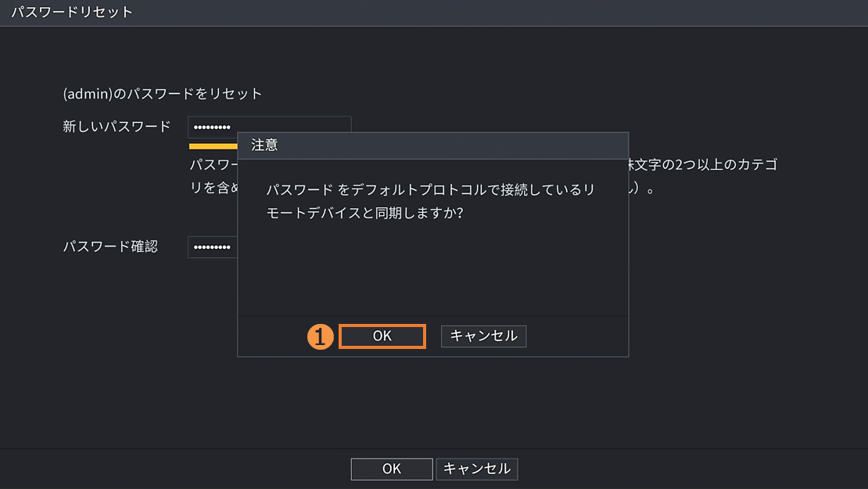Click the パスワードリセット window title
The height and width of the screenshot is (489, 868).
pyautogui.click(x=72, y=13)
